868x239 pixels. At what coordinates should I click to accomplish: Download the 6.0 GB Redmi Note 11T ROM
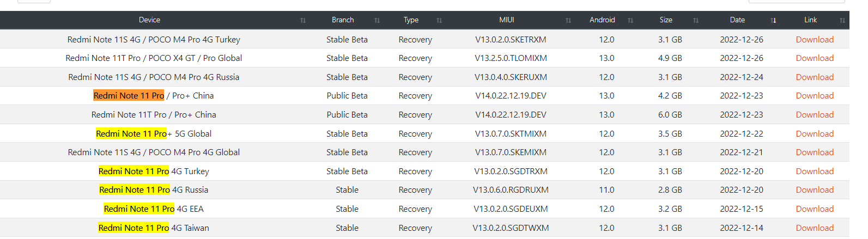click(x=815, y=114)
